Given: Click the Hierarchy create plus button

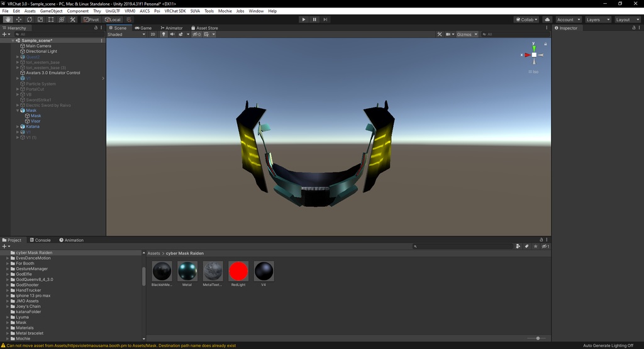Looking at the screenshot, I should [6, 35].
